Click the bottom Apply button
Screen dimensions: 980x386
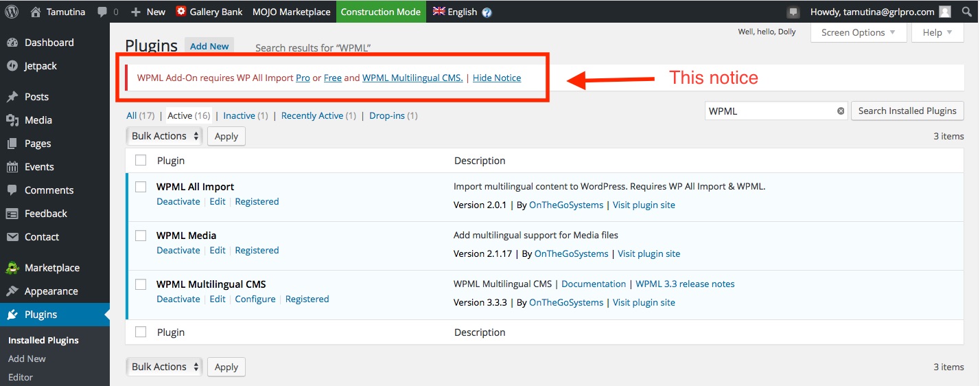226,367
